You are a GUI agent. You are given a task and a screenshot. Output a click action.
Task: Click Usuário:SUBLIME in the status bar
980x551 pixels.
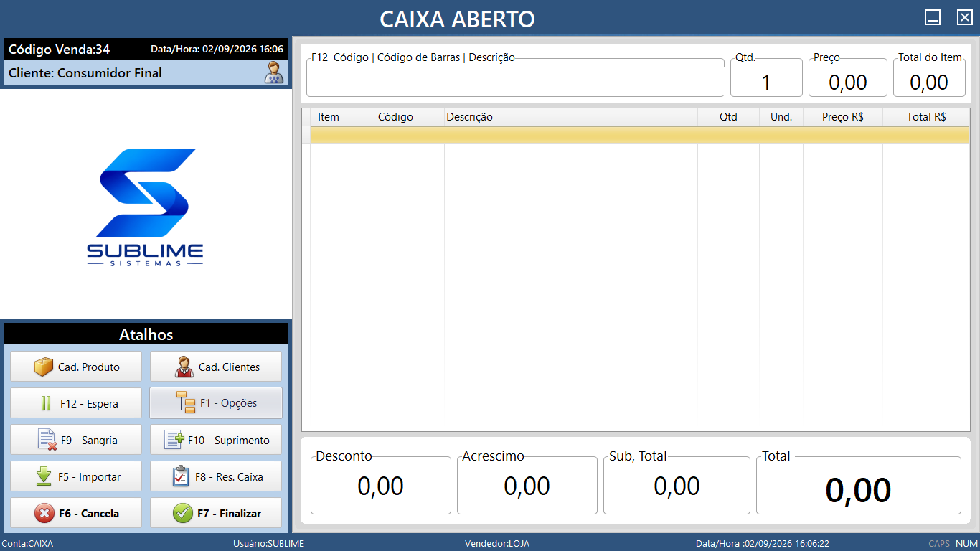pos(269,544)
